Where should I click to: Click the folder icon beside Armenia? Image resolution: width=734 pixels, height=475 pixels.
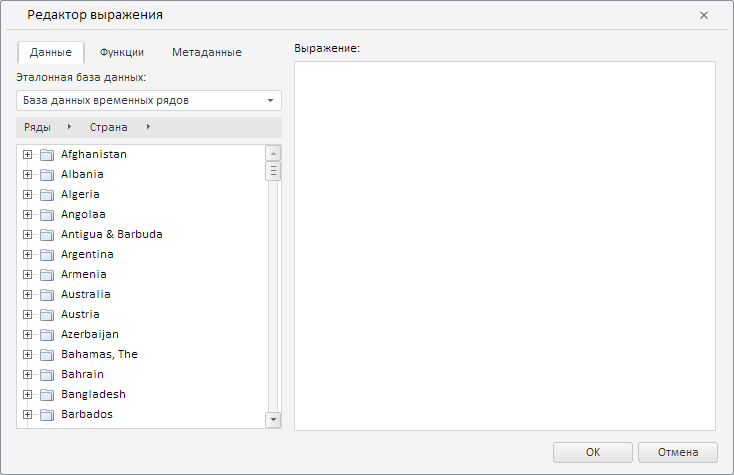pos(46,275)
